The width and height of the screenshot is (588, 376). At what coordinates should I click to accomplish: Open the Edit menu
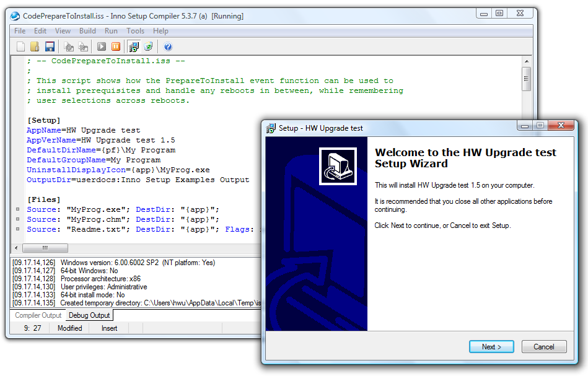point(40,31)
